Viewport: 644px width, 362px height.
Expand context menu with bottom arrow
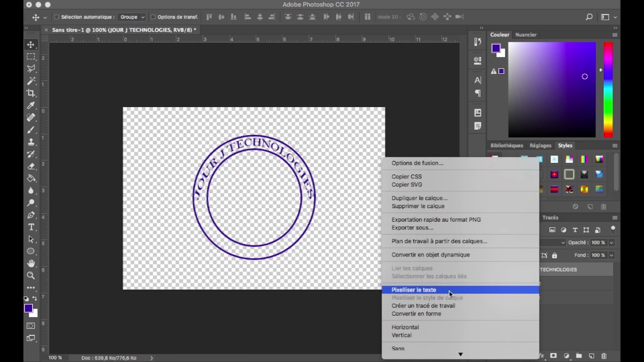[460, 354]
